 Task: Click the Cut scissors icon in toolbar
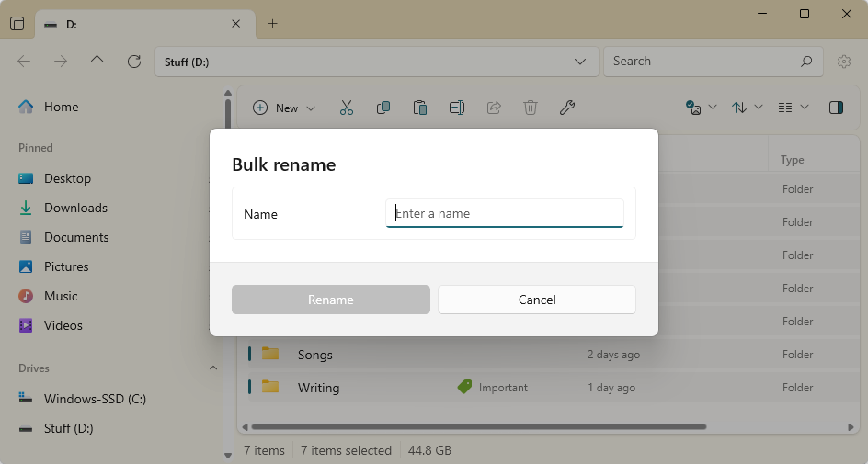(x=347, y=108)
